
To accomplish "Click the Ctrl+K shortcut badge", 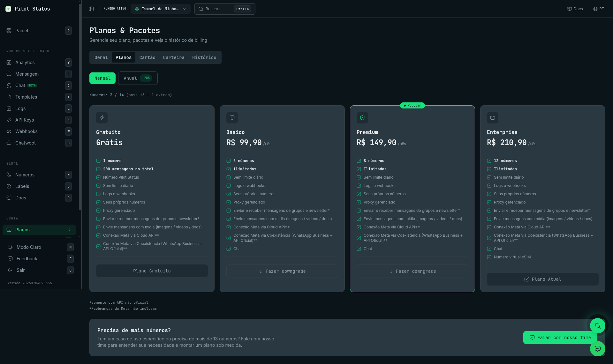I will (x=243, y=9).
